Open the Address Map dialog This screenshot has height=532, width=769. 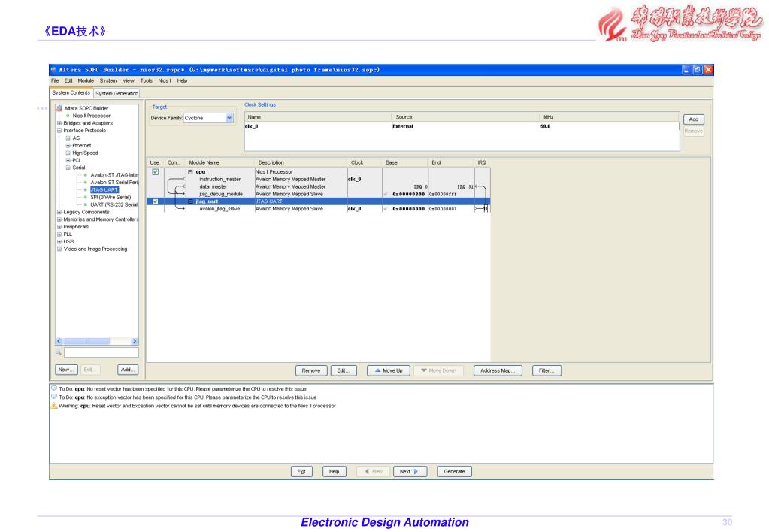pyautogui.click(x=498, y=371)
